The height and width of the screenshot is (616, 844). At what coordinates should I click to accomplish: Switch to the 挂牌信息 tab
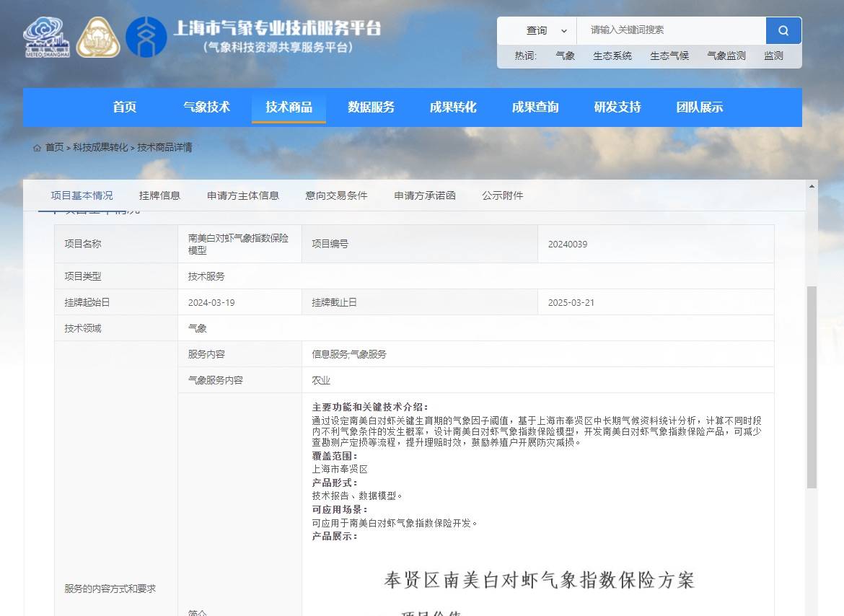point(159,195)
